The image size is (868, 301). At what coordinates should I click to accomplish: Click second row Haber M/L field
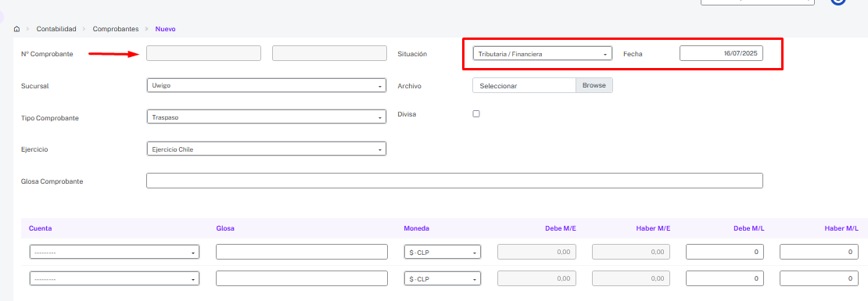tap(819, 279)
